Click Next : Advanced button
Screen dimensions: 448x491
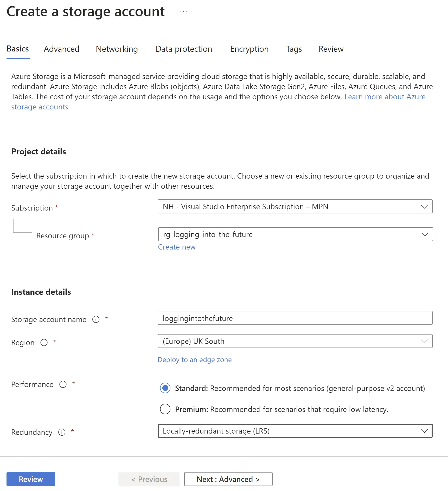pos(228,479)
